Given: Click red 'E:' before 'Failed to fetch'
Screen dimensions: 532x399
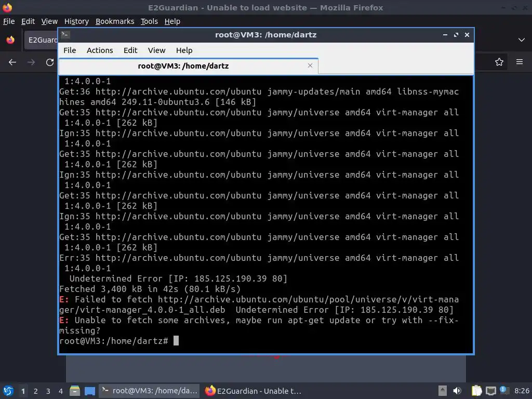Looking at the screenshot, I should 64,299.
